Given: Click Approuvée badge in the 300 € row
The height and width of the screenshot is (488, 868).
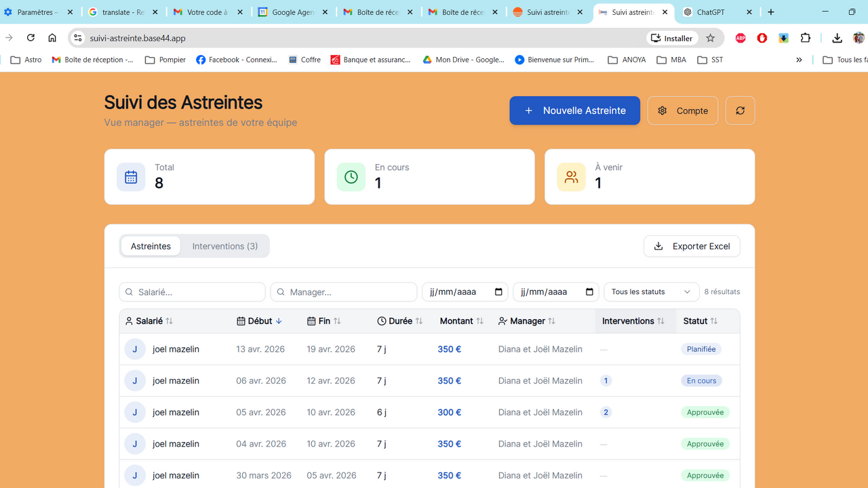Looking at the screenshot, I should (x=705, y=412).
